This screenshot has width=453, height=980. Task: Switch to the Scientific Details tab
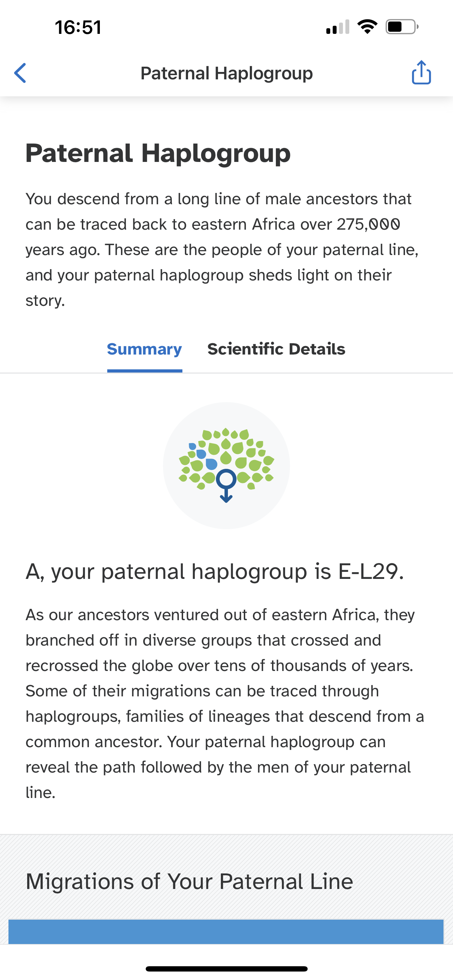pyautogui.click(x=276, y=349)
